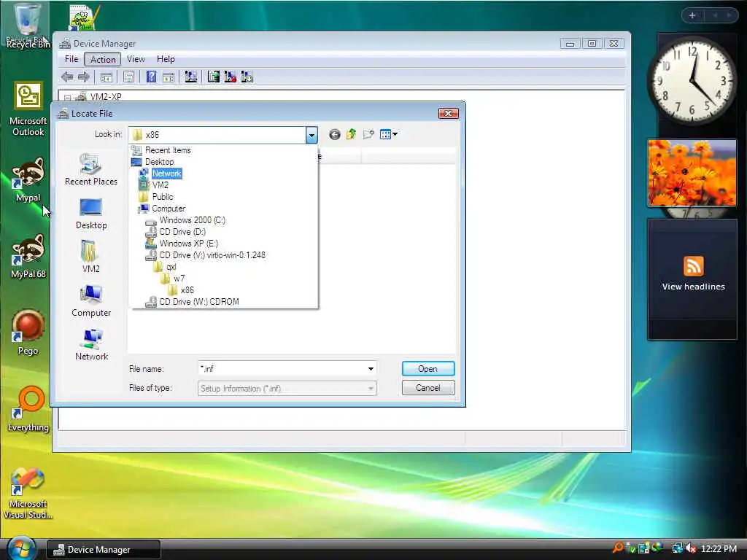Select Windows XP (E:) drive

tap(189, 244)
